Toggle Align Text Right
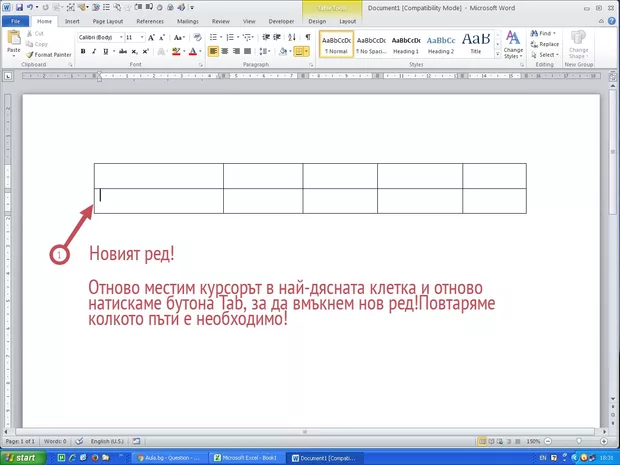Image resolution: width=620 pixels, height=465 pixels. (x=236, y=51)
